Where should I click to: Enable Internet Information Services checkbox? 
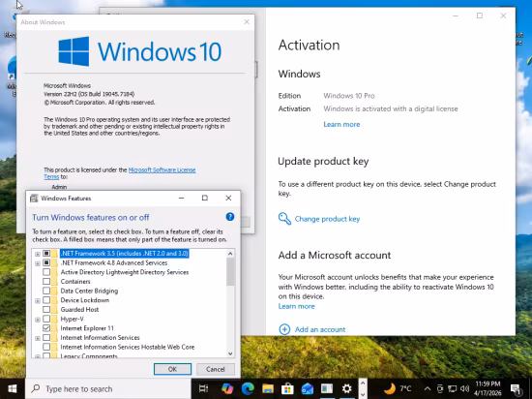pos(46,338)
